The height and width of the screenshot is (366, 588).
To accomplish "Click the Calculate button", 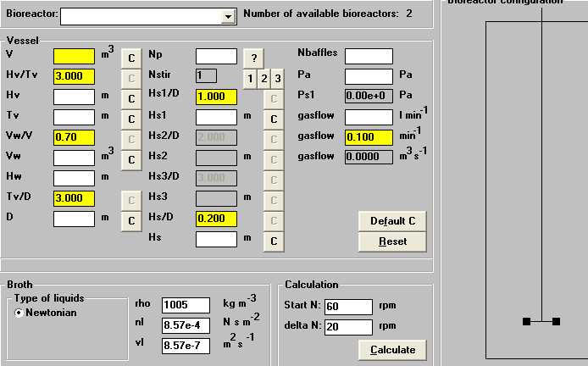I will tap(392, 350).
